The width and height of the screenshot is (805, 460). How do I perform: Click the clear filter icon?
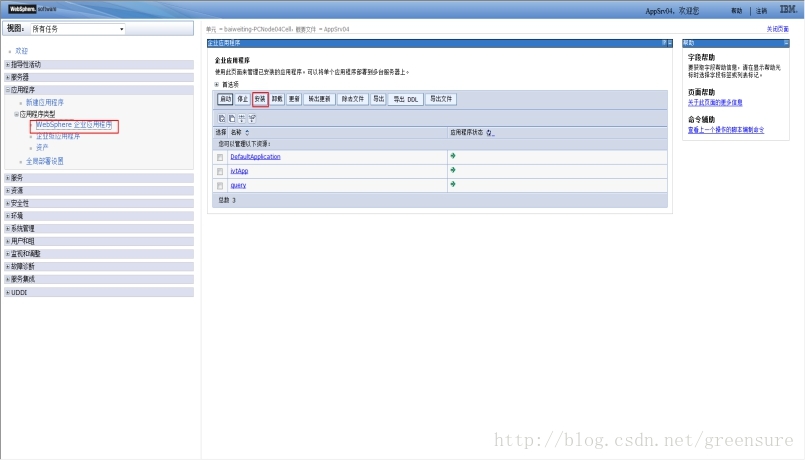(x=252, y=119)
